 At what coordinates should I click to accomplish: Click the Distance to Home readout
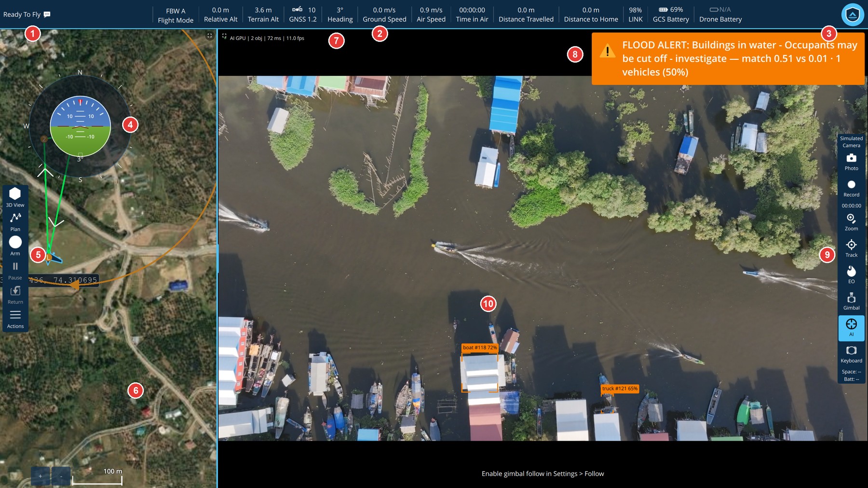[x=591, y=14]
